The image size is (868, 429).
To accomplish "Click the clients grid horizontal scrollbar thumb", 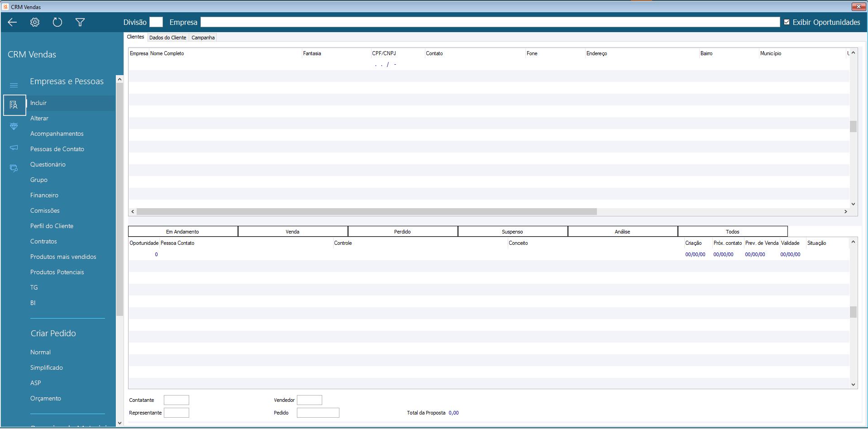I will click(x=367, y=212).
